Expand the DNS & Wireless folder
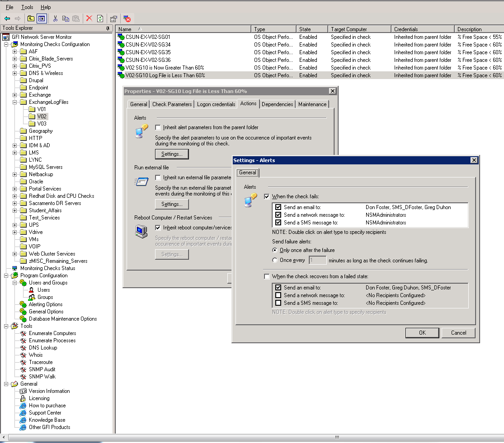Screen dimensions: 504x443 14,73
